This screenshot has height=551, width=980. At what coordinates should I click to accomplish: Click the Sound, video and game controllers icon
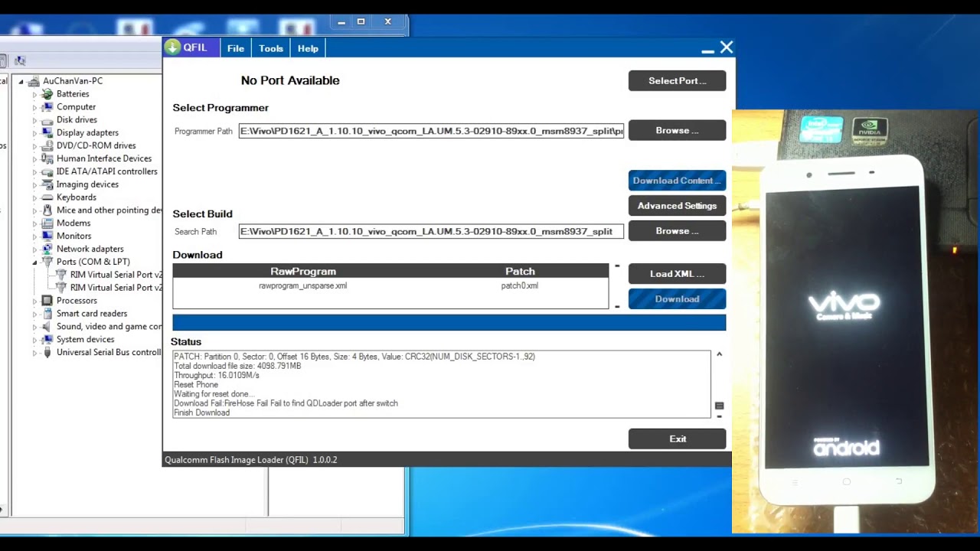tap(47, 327)
